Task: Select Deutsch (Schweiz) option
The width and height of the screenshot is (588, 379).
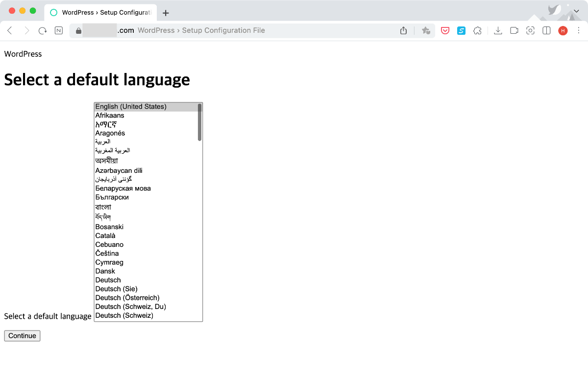Action: point(146,315)
